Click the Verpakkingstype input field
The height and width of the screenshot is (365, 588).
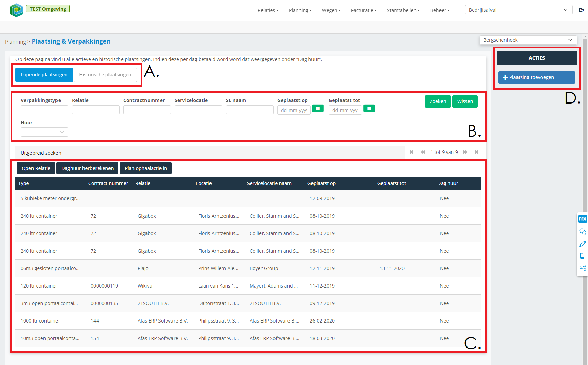click(44, 110)
